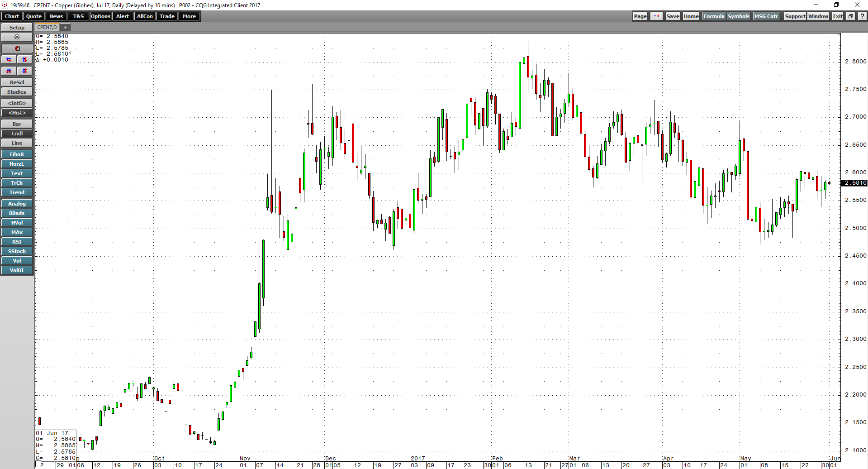Open the Page dropdown

coord(640,16)
